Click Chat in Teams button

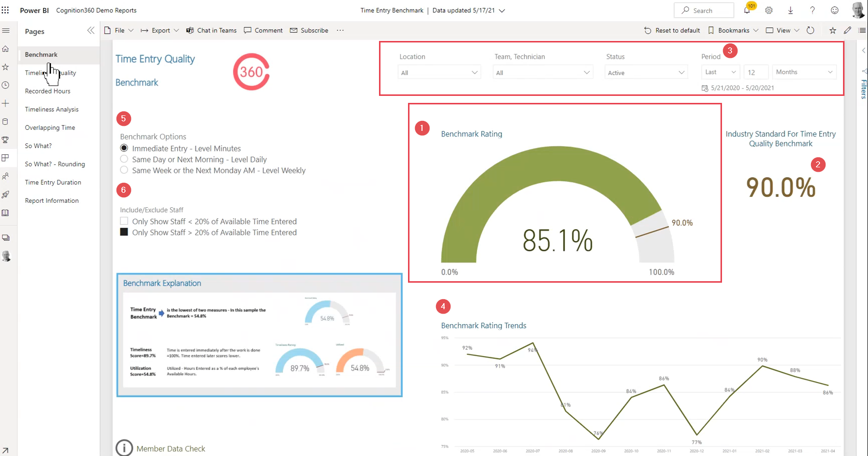tap(211, 30)
